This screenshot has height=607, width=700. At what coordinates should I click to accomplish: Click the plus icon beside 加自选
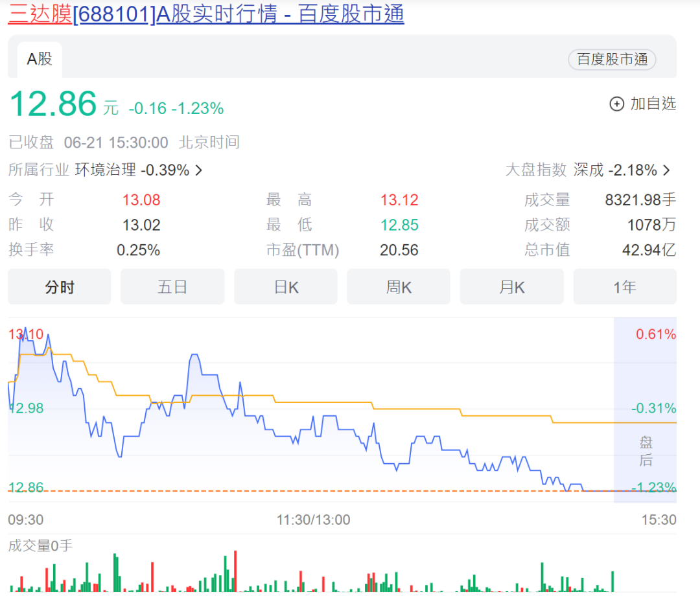pyautogui.click(x=616, y=104)
